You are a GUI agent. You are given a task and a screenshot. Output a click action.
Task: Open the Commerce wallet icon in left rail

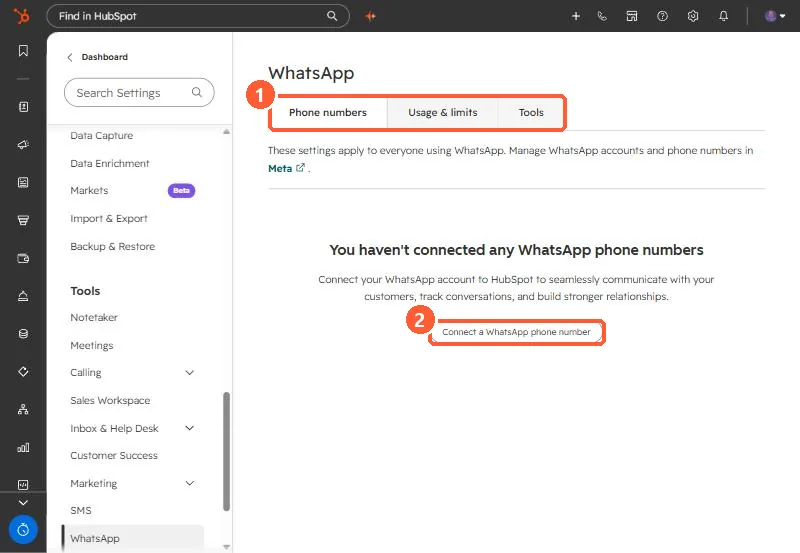coord(23,258)
